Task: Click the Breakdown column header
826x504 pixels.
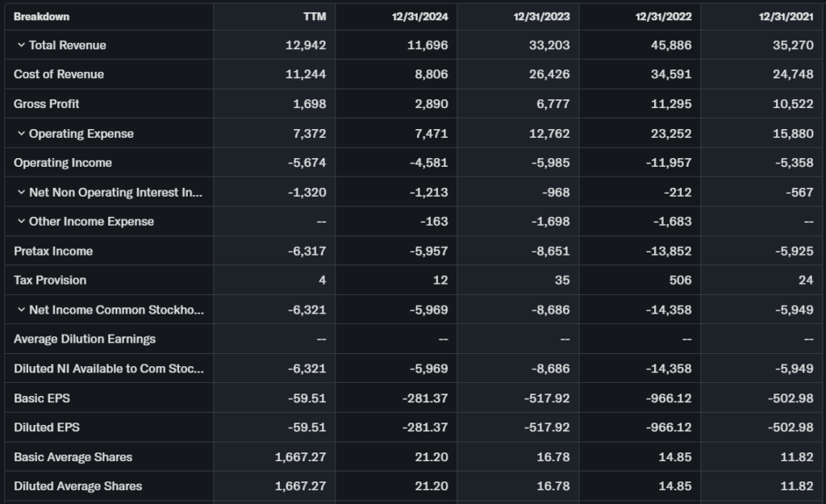Action: click(41, 17)
